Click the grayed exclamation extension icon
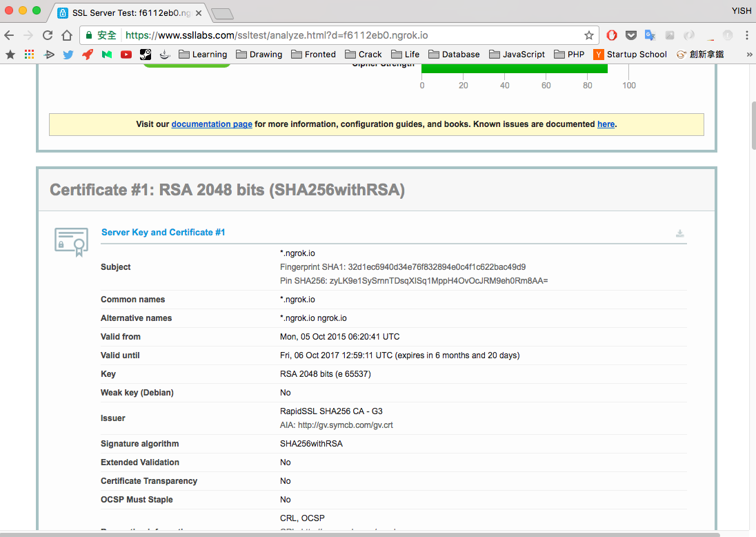This screenshot has width=756, height=537. (728, 35)
